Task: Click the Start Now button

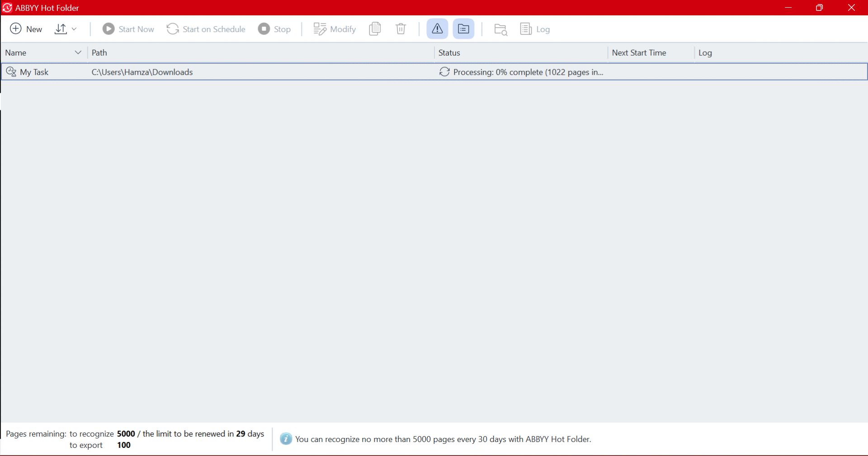Action: (128, 29)
